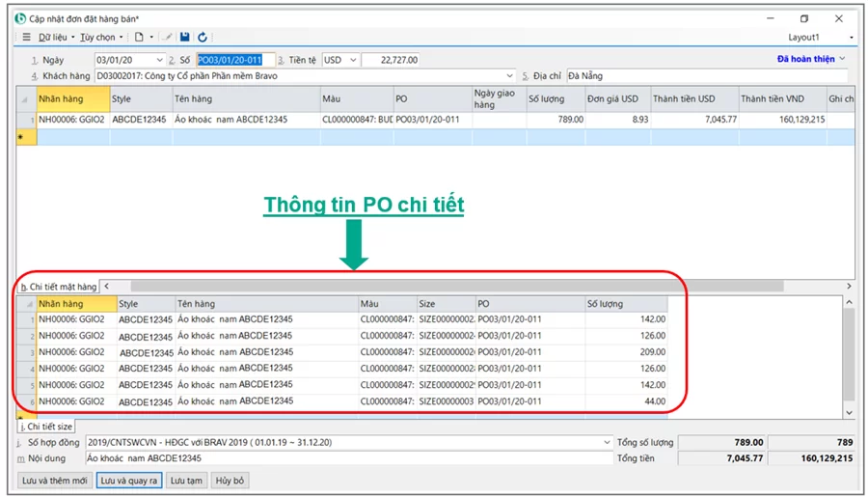Click scroll right arrow of detail tab strip
The height and width of the screenshot is (497, 868).
tap(849, 286)
